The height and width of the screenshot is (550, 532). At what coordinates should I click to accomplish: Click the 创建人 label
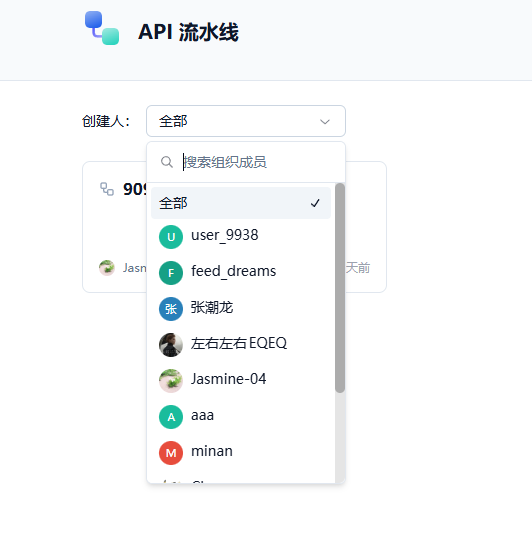click(x=106, y=121)
